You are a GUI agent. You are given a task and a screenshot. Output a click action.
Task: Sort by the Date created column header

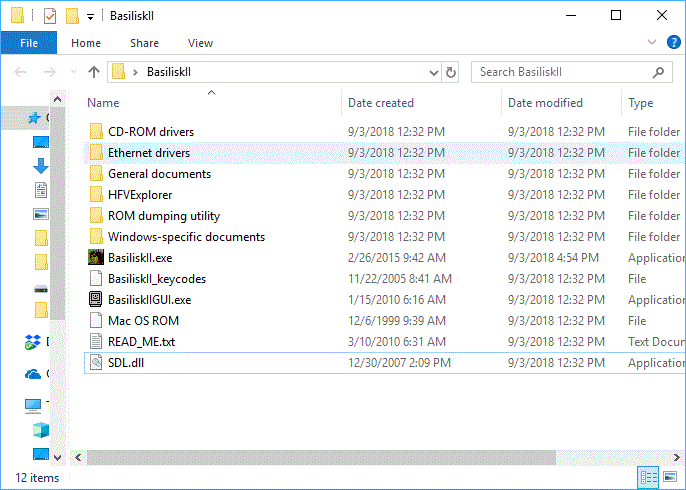point(381,103)
